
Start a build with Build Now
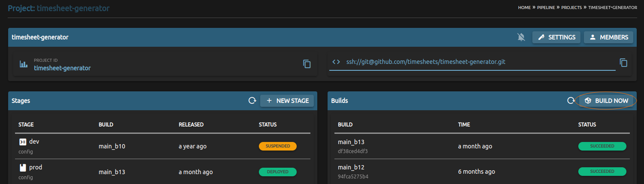coord(606,101)
